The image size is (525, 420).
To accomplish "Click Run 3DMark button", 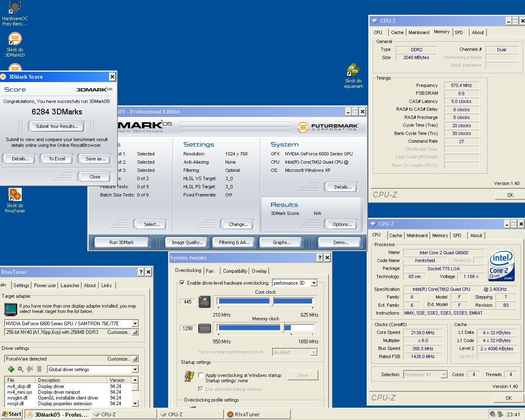I will pyautogui.click(x=122, y=242).
